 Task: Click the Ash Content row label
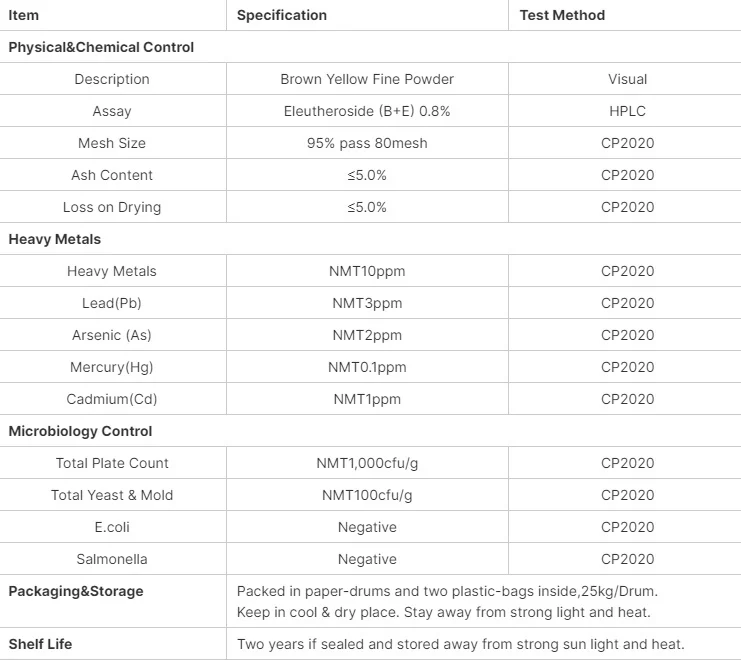[x=112, y=175]
